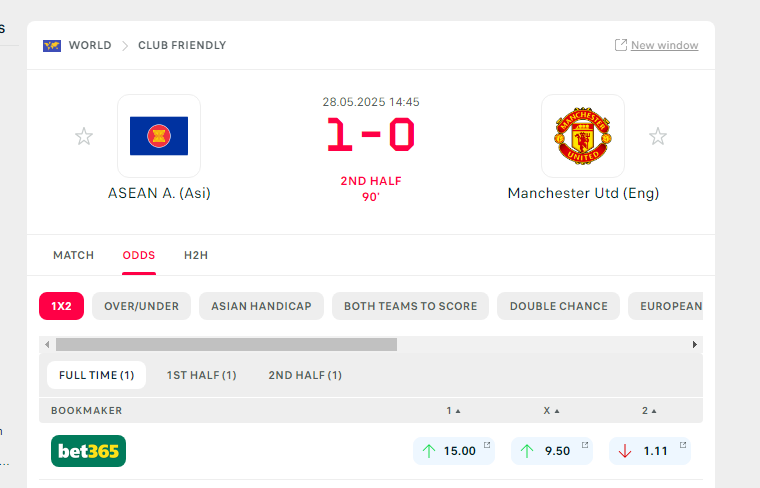Switch to the H2H tab
This screenshot has height=488, width=760.
point(196,255)
